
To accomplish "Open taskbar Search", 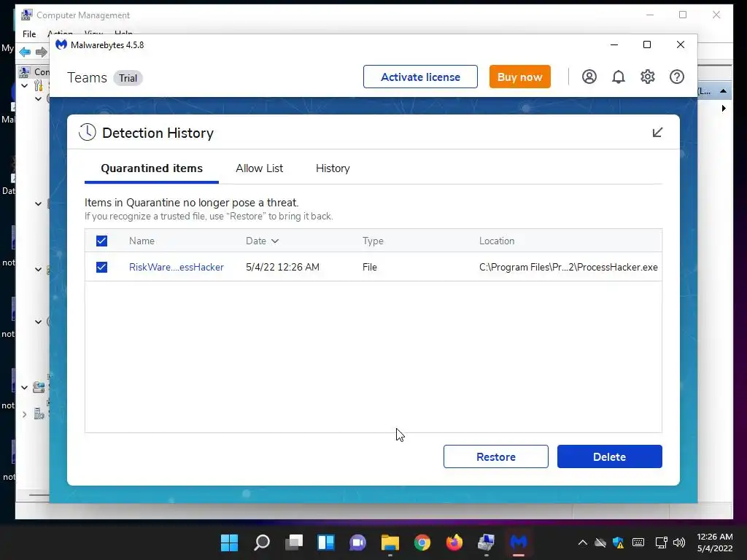I will coord(262,542).
